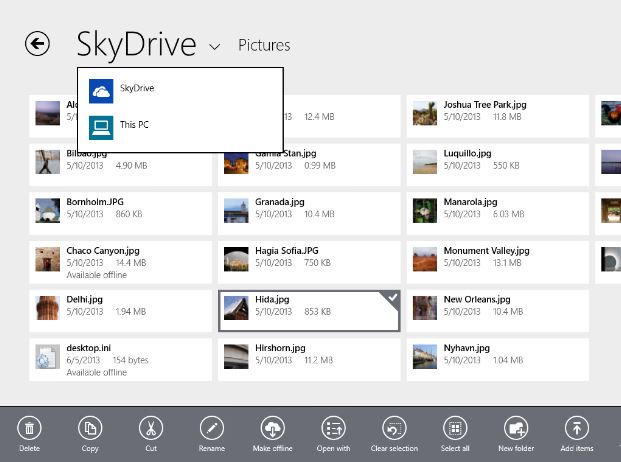Create a New folder
621x462 pixels.
point(516,428)
